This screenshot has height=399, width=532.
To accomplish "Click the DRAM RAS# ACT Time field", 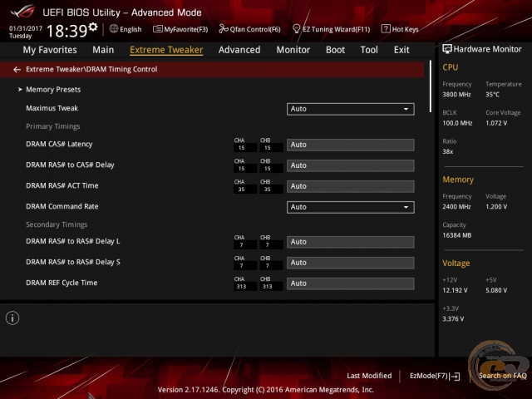I will 351,186.
